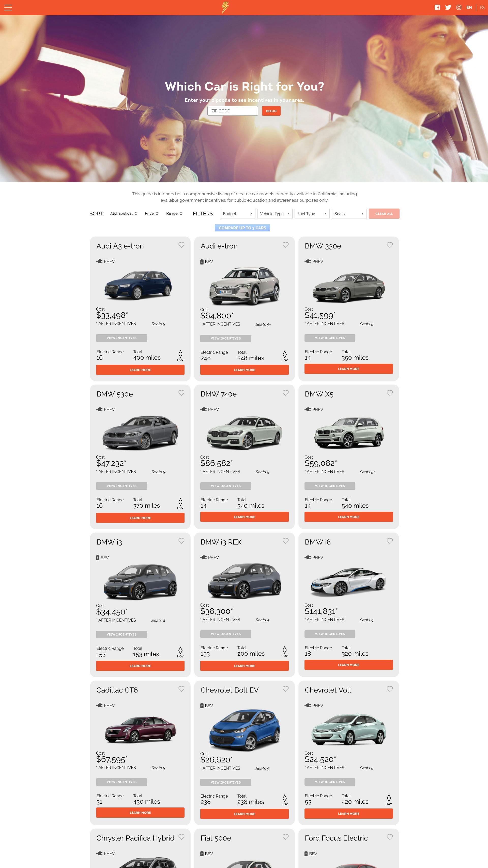Sort cars by Price
The height and width of the screenshot is (868, 488).
click(151, 213)
